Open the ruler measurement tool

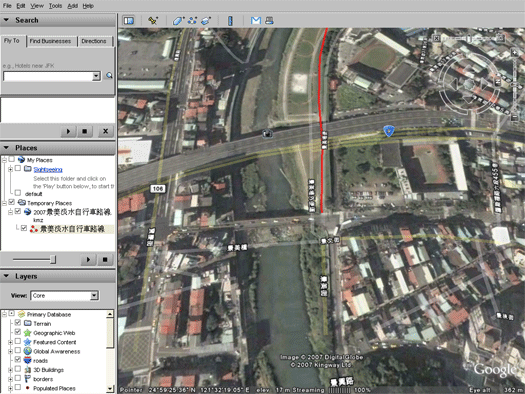(230, 21)
